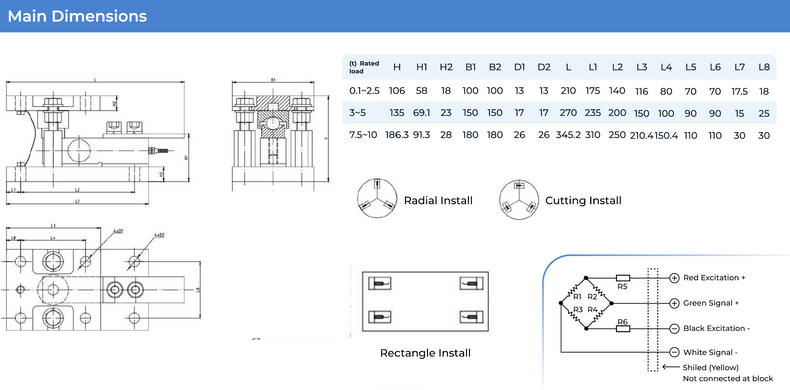
Task: Click the 3~5 rated load row
Action: pos(559,113)
